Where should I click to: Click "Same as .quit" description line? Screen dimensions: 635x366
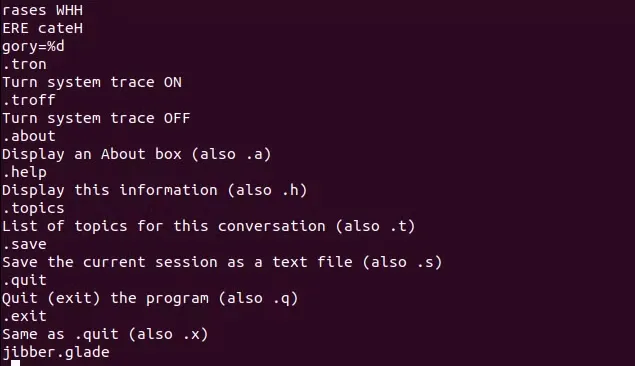[x=105, y=334]
